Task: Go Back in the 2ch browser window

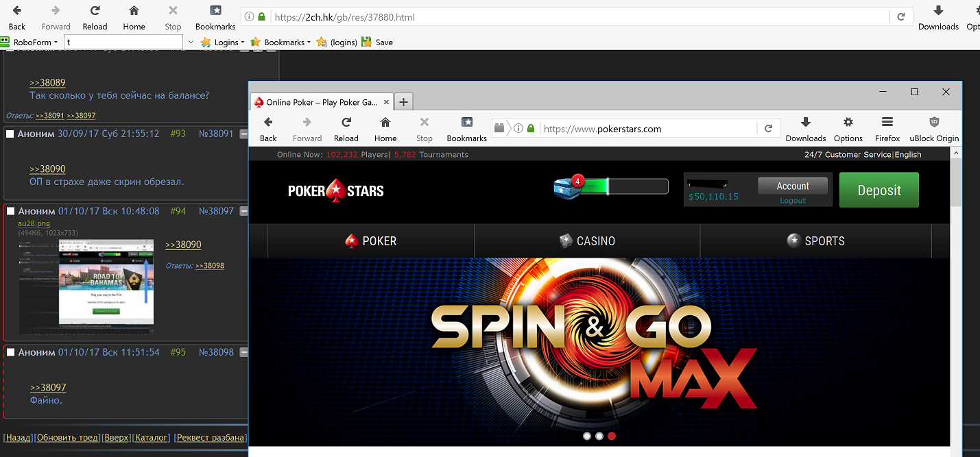Action: point(16,18)
